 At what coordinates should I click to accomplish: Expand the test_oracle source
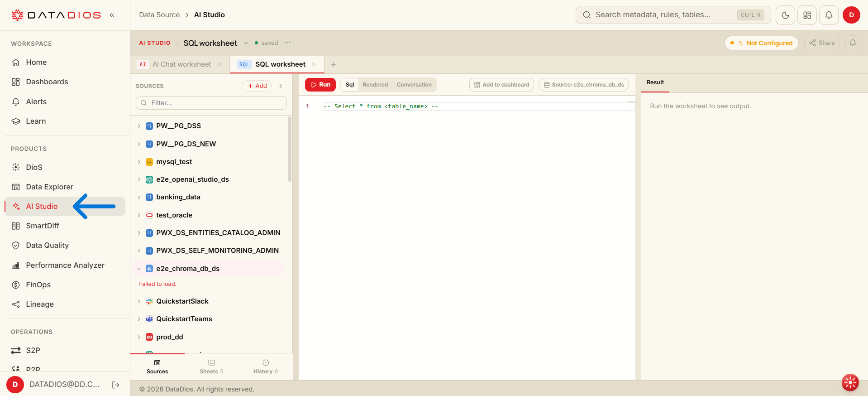click(x=139, y=215)
